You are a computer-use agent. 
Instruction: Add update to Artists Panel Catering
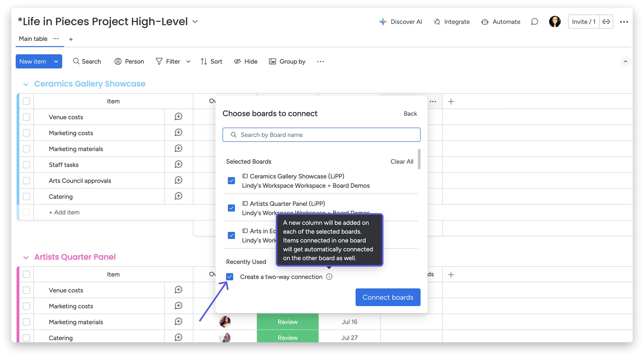[x=178, y=338]
